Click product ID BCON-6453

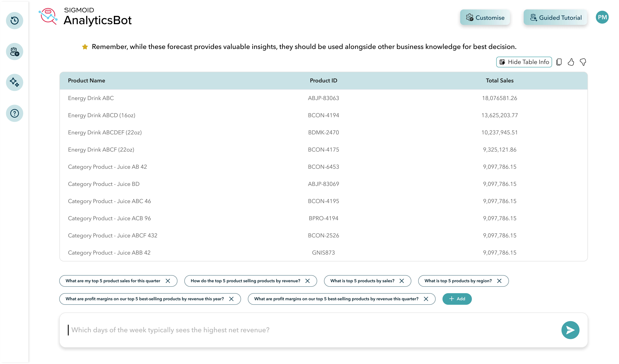323,167
